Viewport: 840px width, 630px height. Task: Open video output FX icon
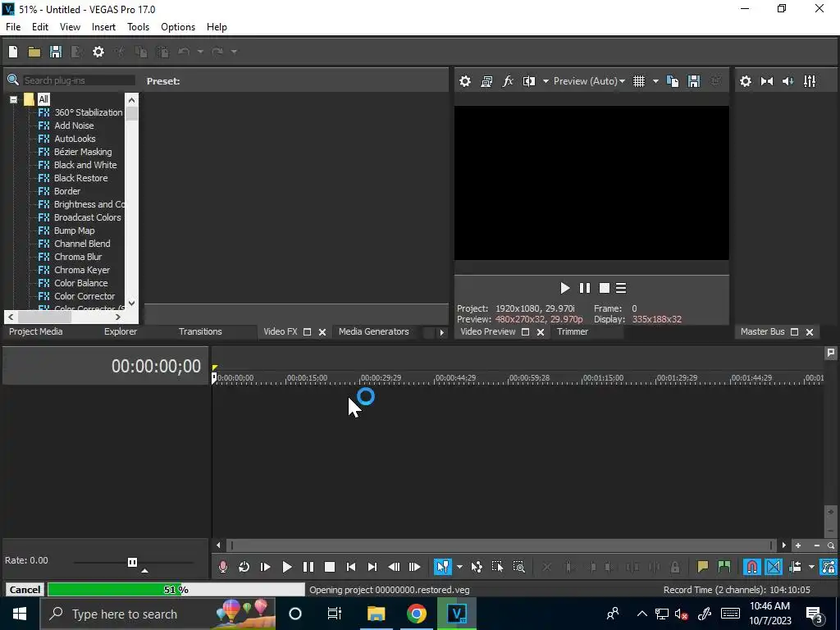(508, 81)
